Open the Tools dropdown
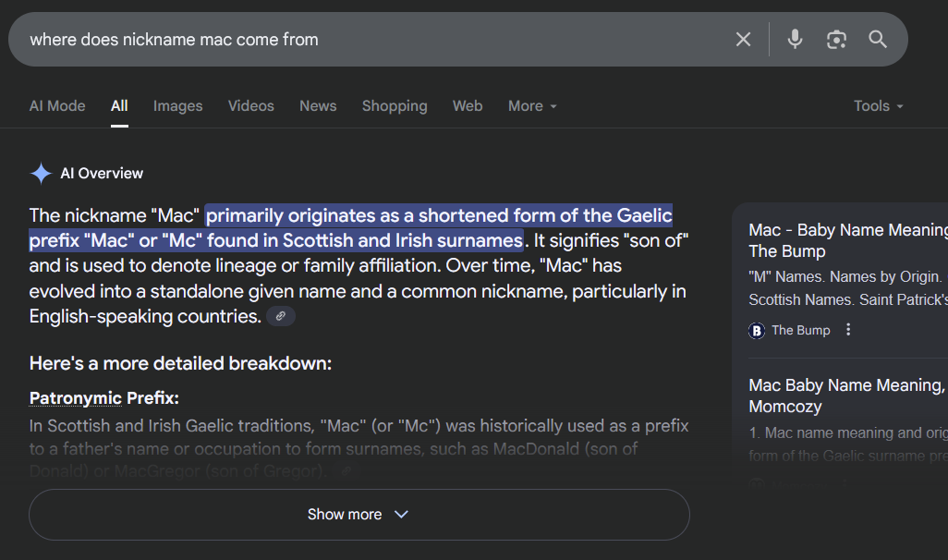 878,106
